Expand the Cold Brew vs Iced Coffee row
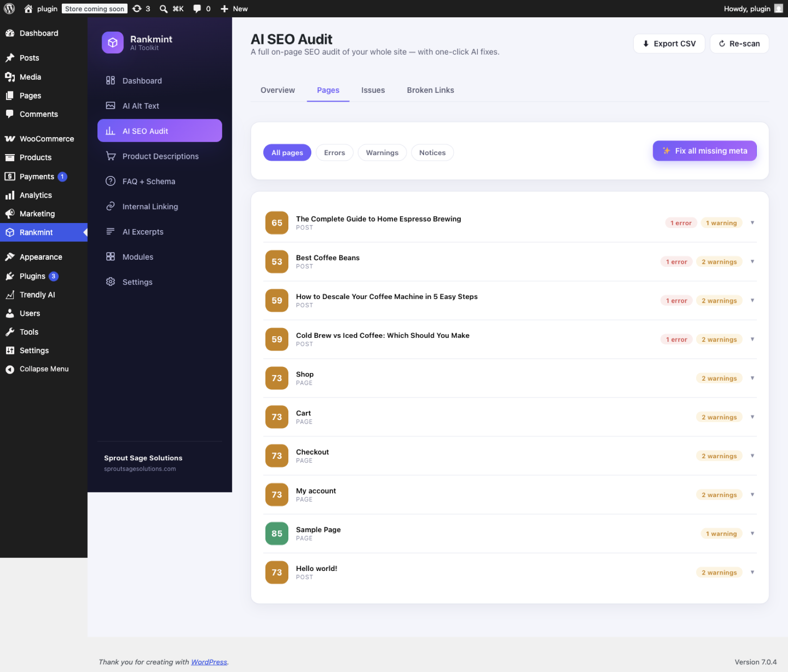The width and height of the screenshot is (788, 672). click(x=752, y=339)
